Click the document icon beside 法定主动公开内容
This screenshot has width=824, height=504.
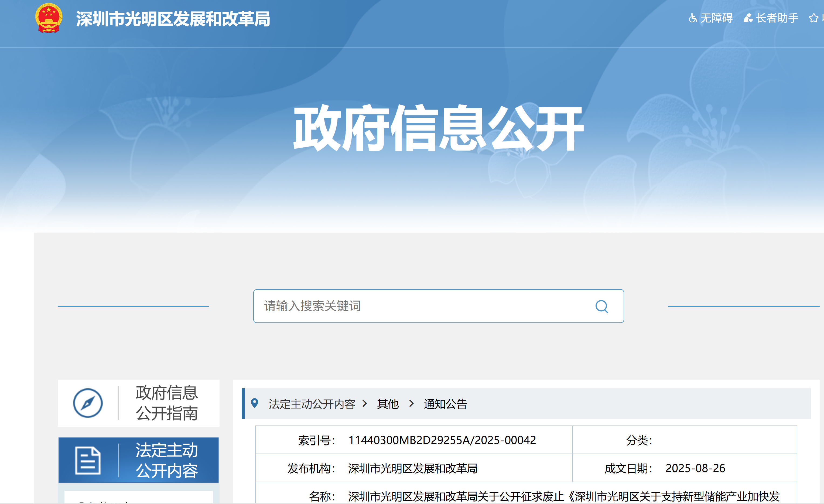point(88,461)
